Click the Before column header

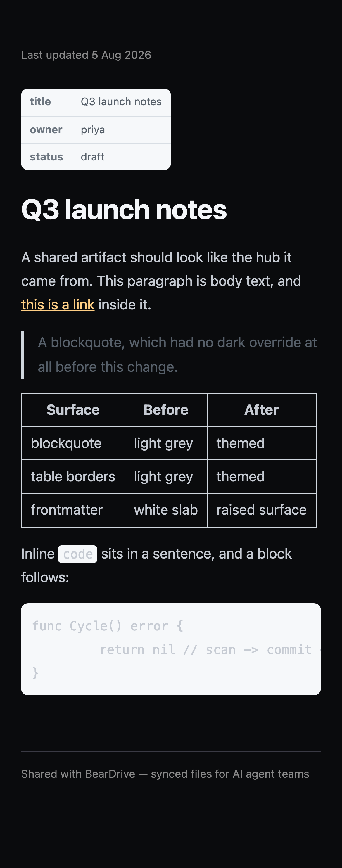(x=166, y=410)
